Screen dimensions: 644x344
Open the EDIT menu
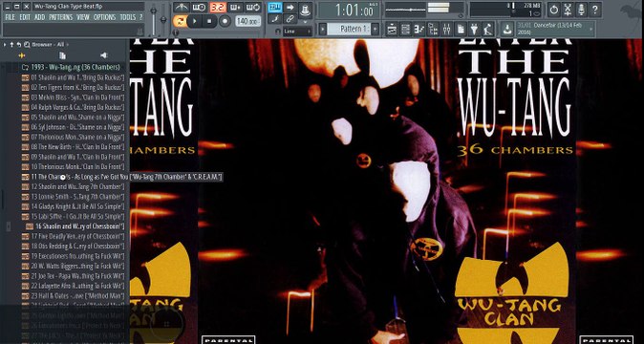25,17
